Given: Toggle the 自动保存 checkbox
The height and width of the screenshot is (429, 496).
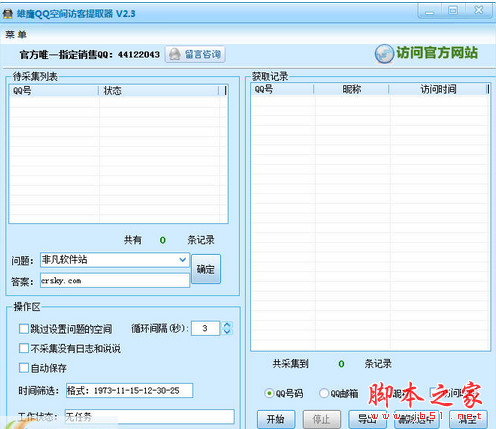Looking at the screenshot, I should tap(24, 368).
